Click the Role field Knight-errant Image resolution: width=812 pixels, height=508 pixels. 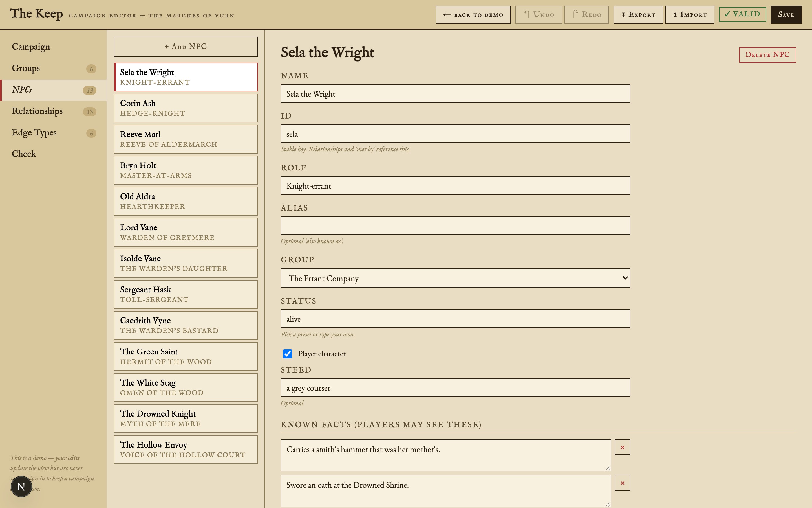point(455,185)
